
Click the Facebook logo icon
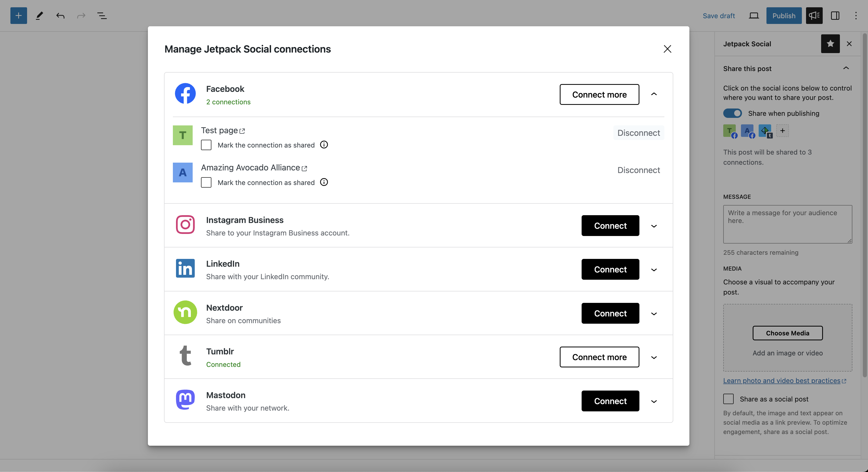click(x=185, y=93)
